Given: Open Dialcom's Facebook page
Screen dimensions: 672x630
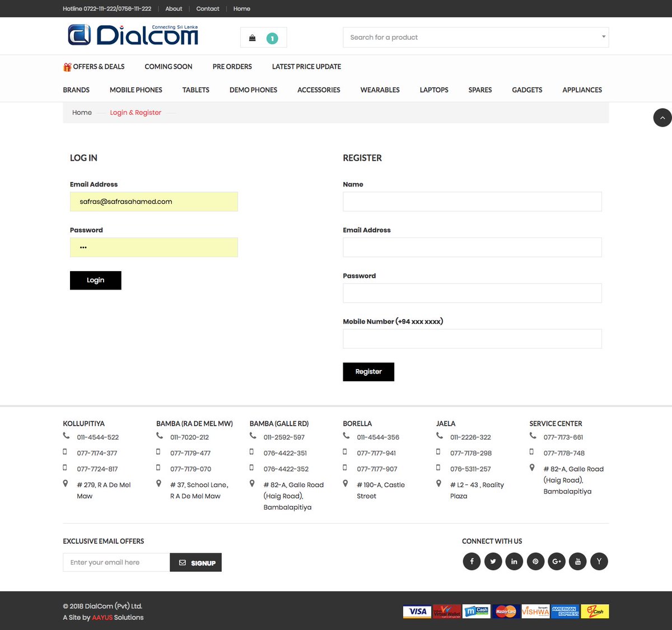Looking at the screenshot, I should (472, 561).
